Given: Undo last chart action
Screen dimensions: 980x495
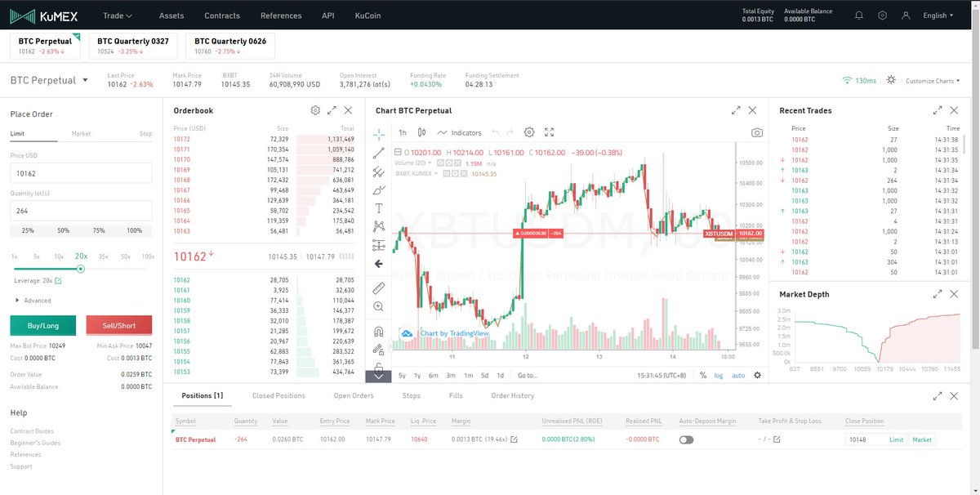Looking at the screenshot, I should (495, 132).
